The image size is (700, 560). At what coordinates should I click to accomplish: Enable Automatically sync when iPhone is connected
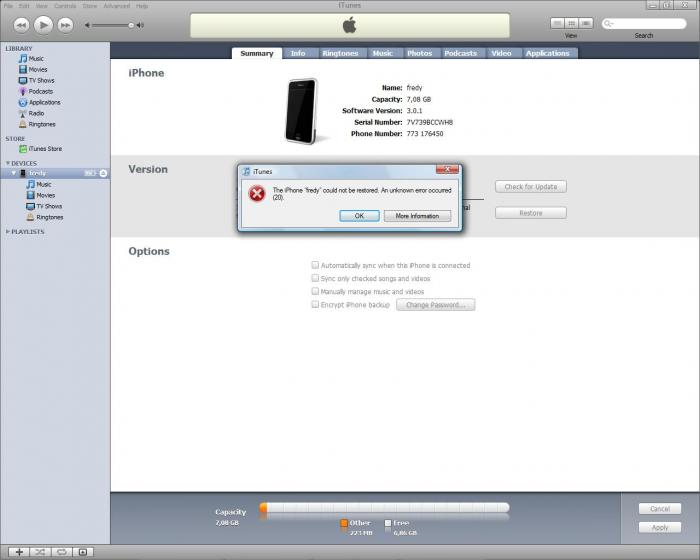[x=315, y=265]
